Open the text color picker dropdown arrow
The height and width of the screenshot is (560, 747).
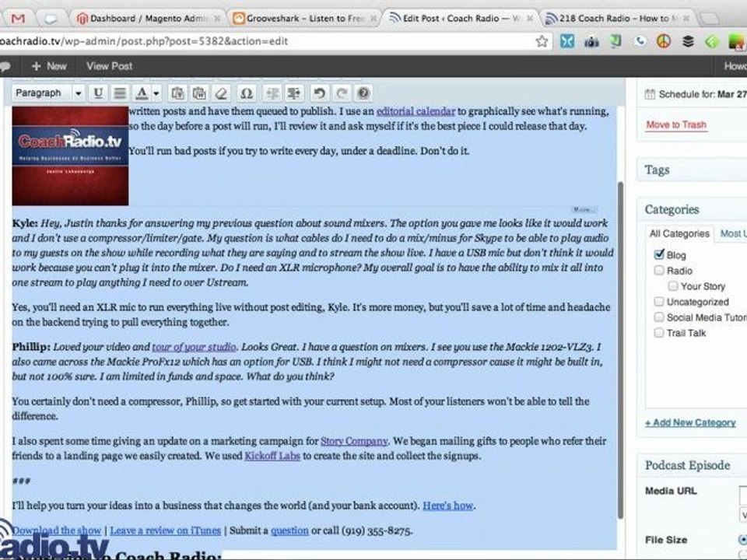coord(156,93)
